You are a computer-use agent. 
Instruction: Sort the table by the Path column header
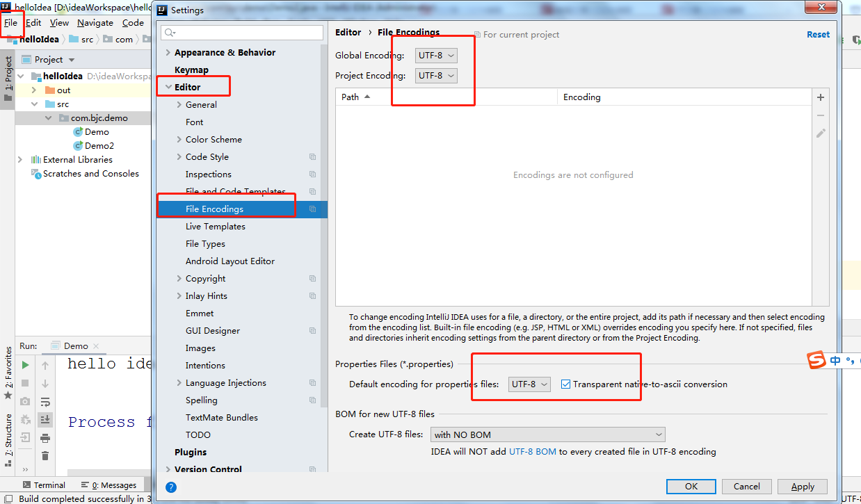tap(446, 97)
